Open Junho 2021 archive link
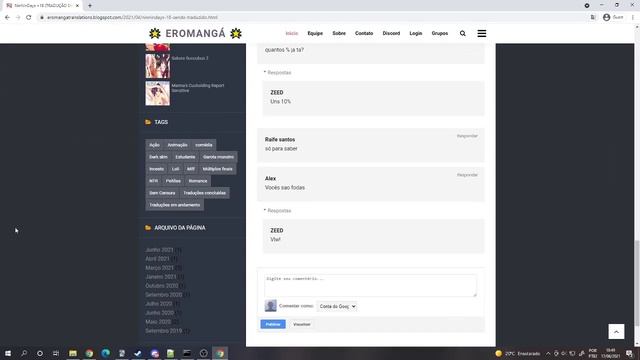The height and width of the screenshot is (360, 640). pos(159,250)
